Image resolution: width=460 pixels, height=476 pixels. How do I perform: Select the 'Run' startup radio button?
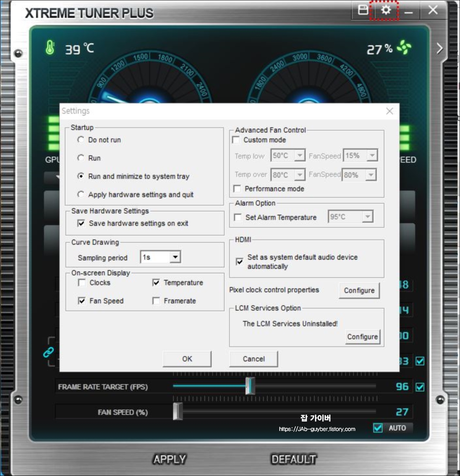80,158
